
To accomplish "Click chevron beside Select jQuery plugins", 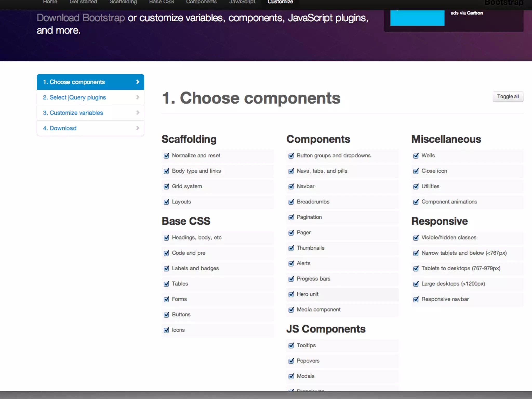I will (x=138, y=97).
